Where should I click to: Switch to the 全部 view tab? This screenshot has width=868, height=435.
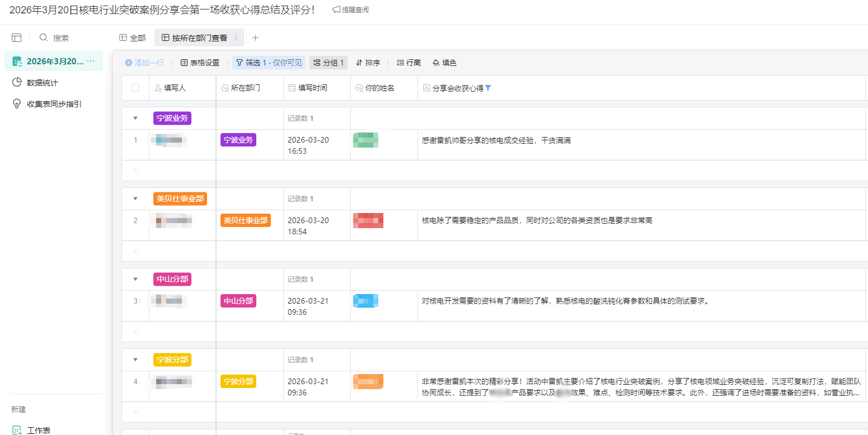click(133, 38)
